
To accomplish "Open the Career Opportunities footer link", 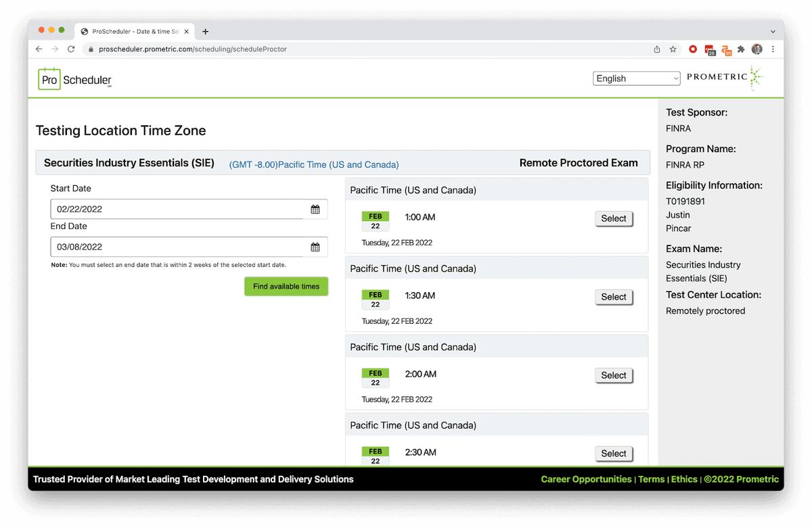I will pyautogui.click(x=586, y=479).
